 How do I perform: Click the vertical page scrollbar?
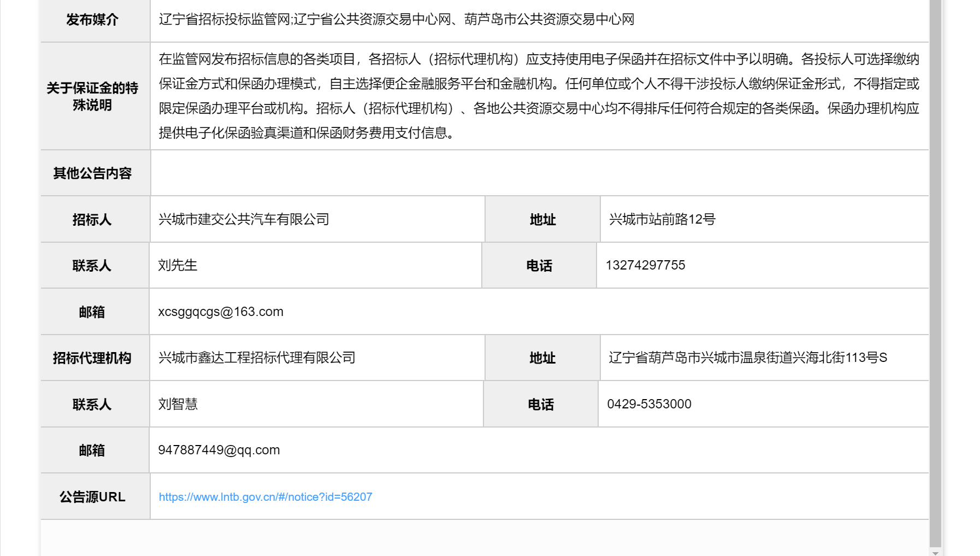pyautogui.click(x=935, y=273)
